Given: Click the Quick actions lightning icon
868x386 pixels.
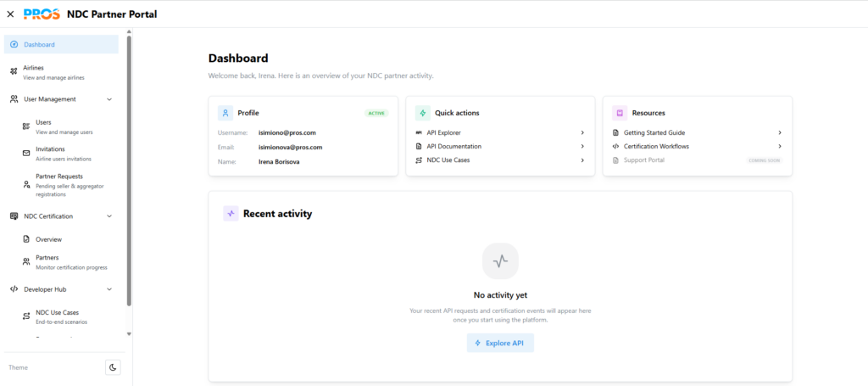Looking at the screenshot, I should [422, 113].
